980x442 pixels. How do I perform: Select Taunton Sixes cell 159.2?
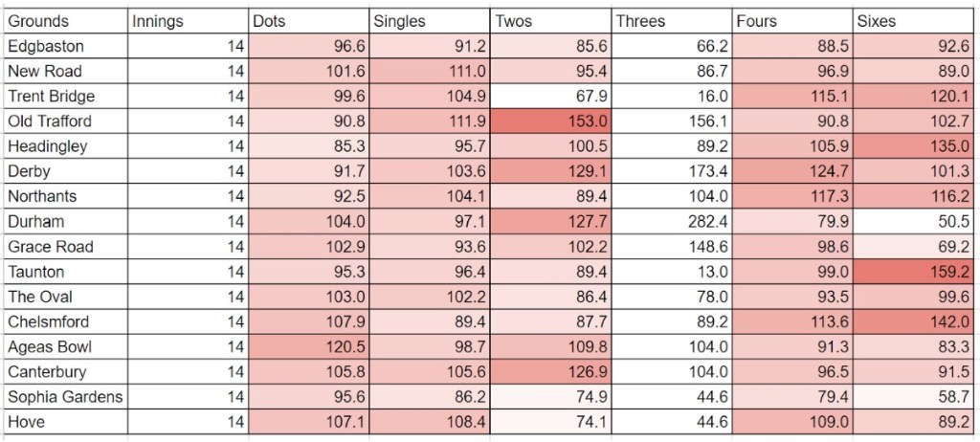[914, 271]
